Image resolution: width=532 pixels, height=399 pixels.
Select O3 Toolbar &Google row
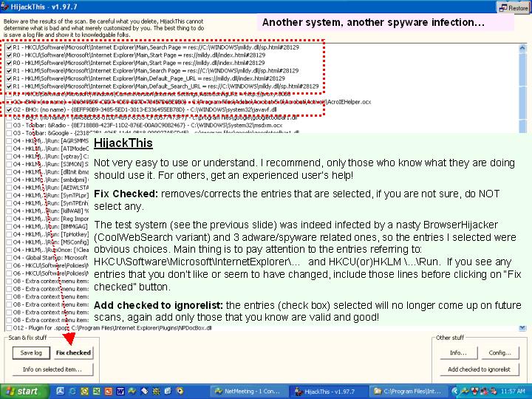153,133
